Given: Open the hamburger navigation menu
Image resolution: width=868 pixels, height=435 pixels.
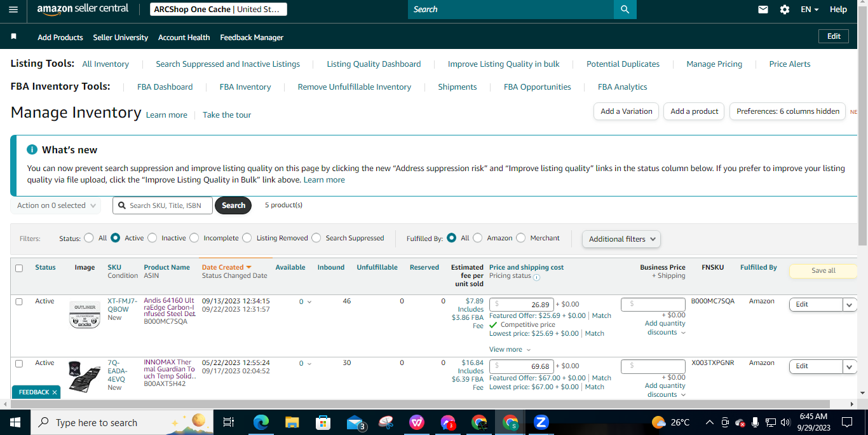Looking at the screenshot, I should (x=13, y=10).
